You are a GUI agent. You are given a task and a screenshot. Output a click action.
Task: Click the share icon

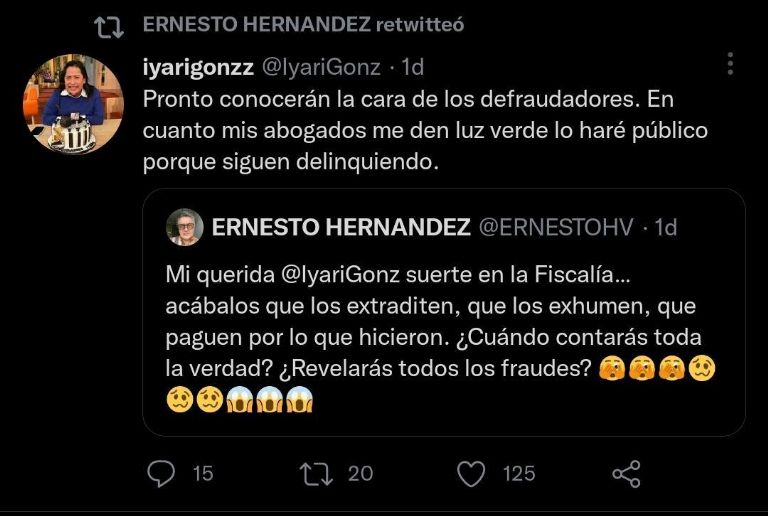pos(625,473)
